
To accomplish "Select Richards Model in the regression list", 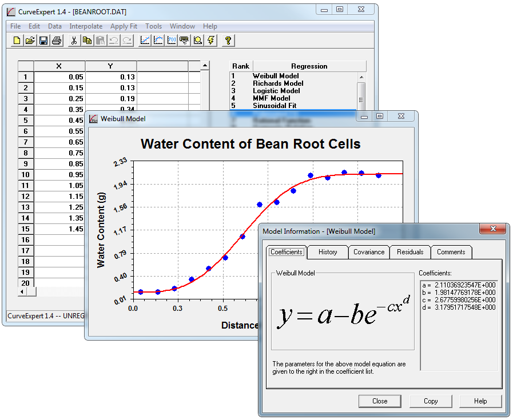I will tap(278, 83).
